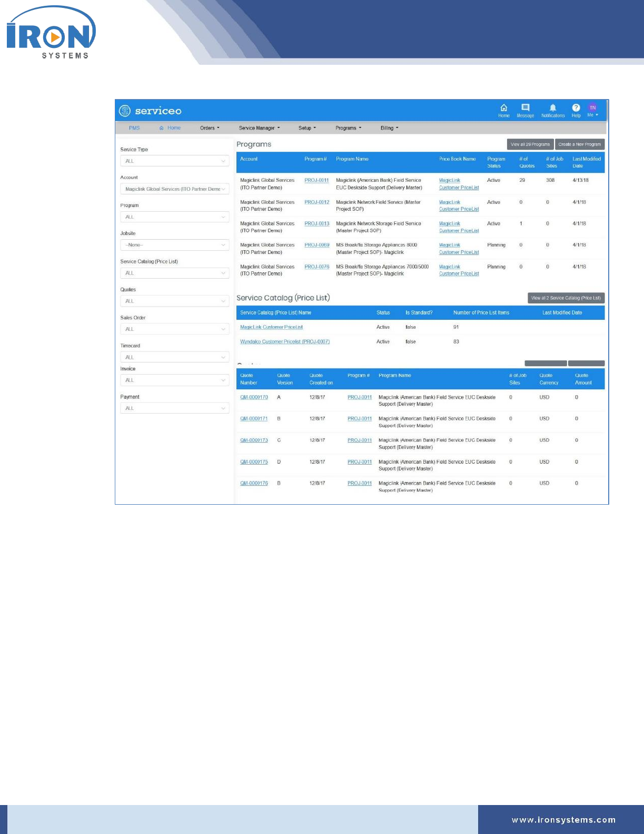Screen dimensions: 644x834
Task: Open program link PROJ-0012
Action: 316,202
